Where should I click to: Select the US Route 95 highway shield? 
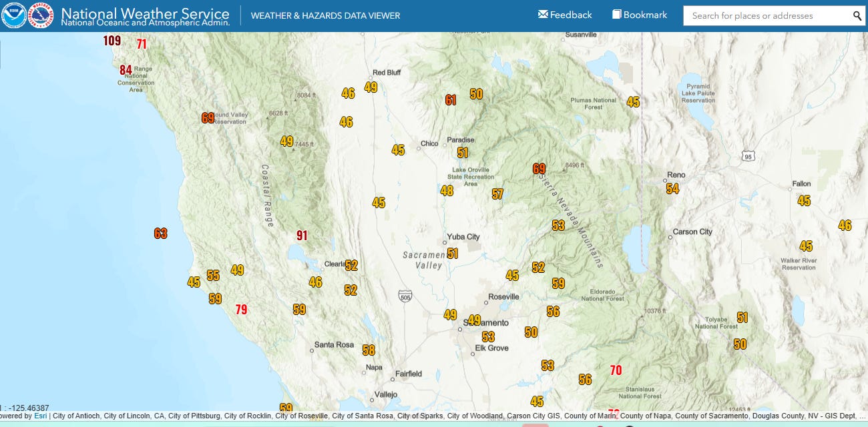tap(747, 156)
